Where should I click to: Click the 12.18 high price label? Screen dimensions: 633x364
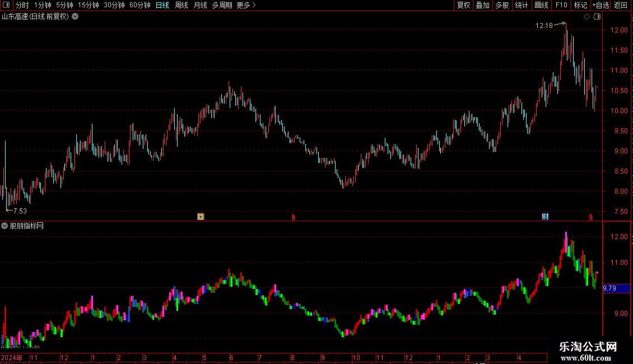point(544,26)
